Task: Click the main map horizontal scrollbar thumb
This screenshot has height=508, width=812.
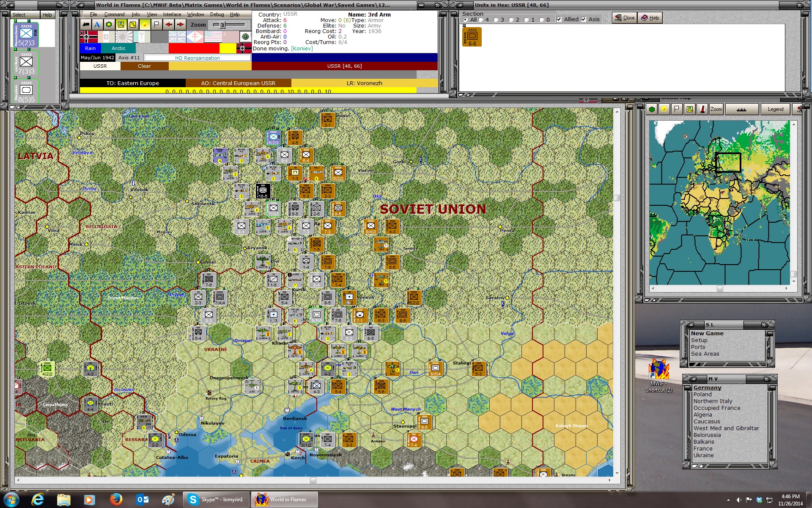Action: pos(313,480)
